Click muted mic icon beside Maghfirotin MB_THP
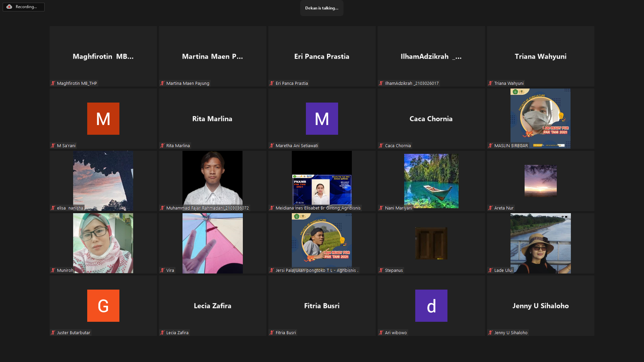644x362 pixels. click(x=53, y=83)
